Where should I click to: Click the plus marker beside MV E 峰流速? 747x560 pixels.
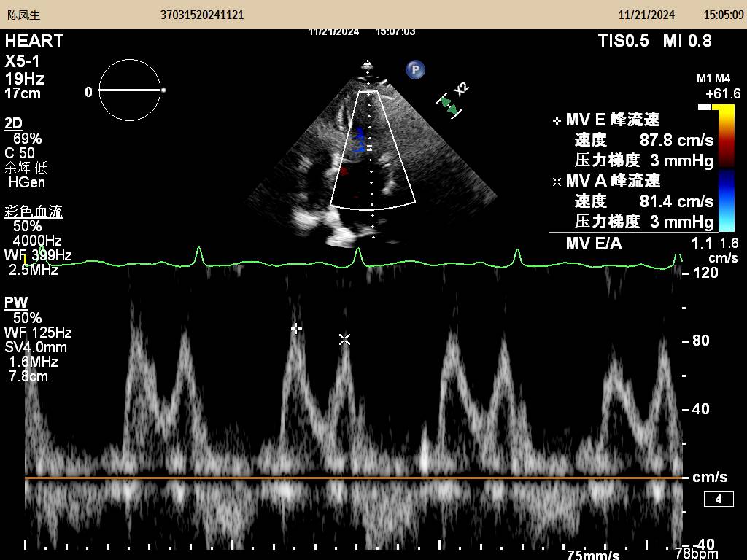click(557, 120)
